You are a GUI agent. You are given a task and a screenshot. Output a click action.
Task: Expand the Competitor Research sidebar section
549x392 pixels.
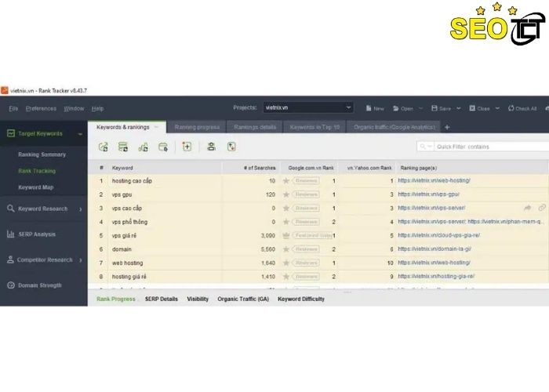81,260
